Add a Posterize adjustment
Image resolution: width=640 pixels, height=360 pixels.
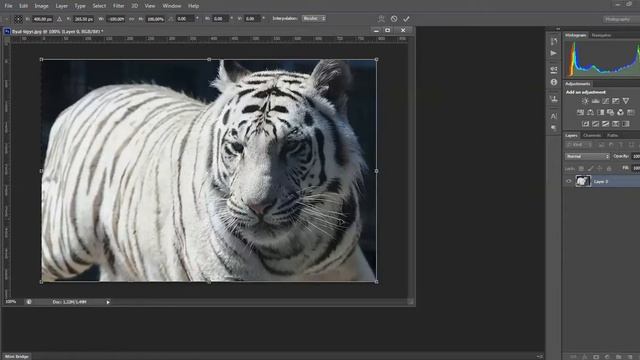click(596, 124)
